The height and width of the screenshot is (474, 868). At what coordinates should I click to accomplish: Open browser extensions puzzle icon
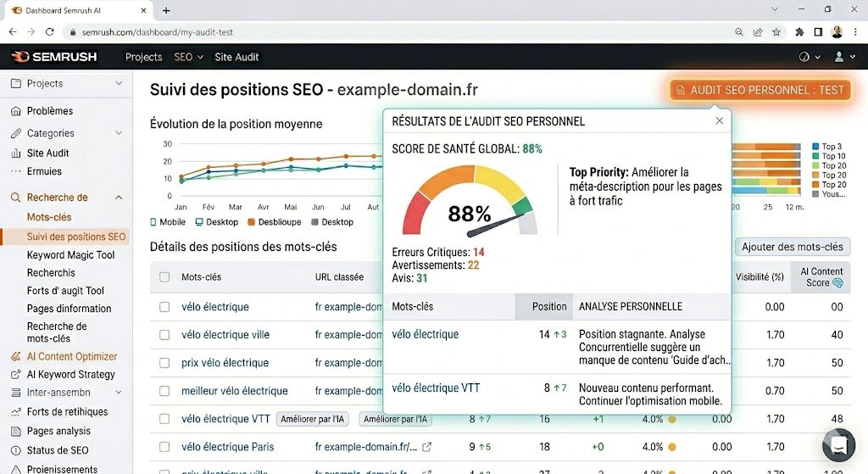pos(799,32)
